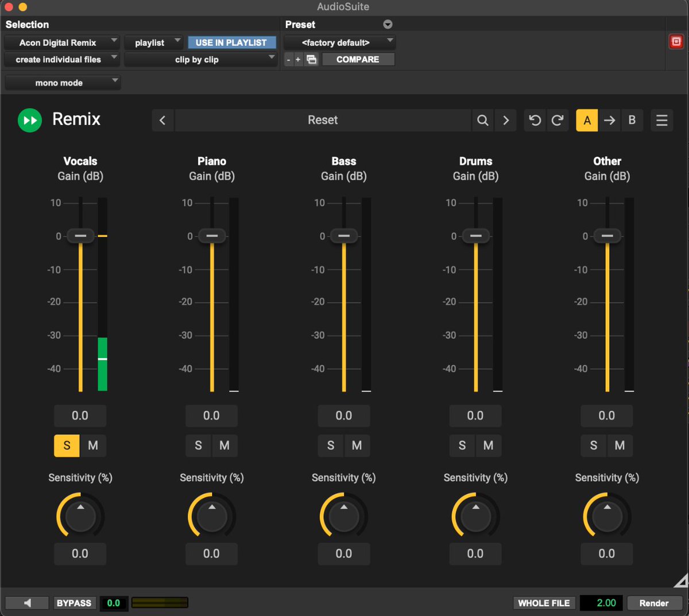Mute the Vocals channel
The width and height of the screenshot is (689, 616).
click(x=93, y=445)
